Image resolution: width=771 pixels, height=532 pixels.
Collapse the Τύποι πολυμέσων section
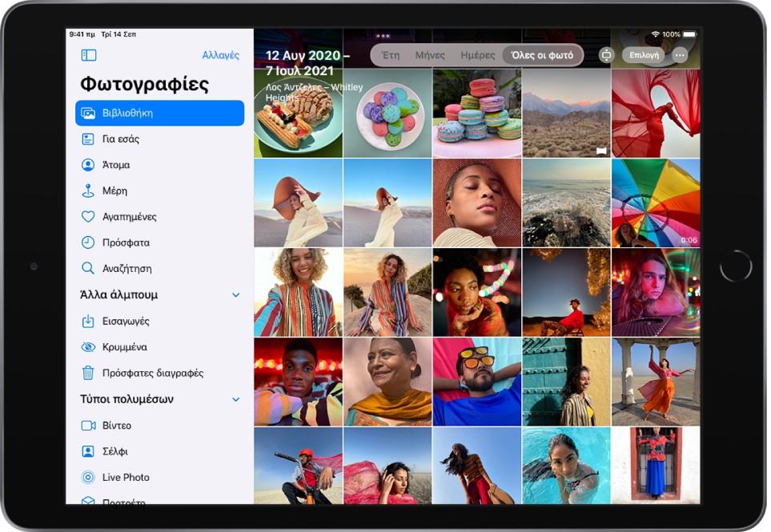pyautogui.click(x=235, y=399)
